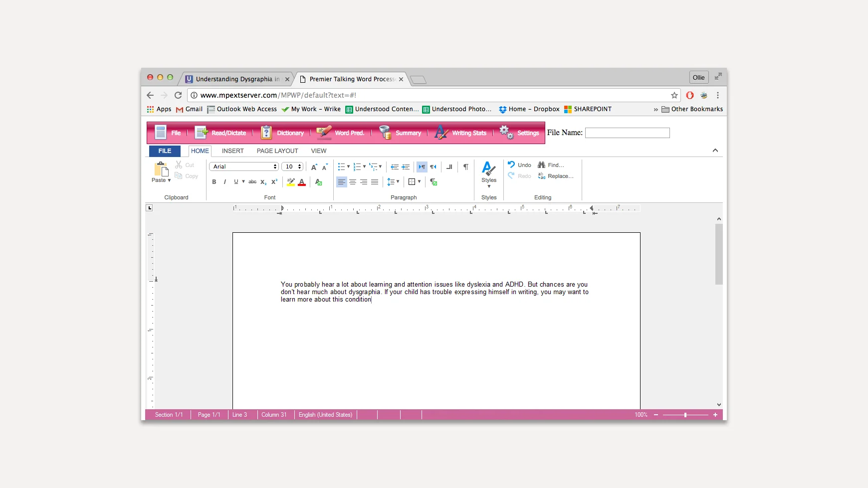
Task: Center align text
Action: tap(353, 182)
